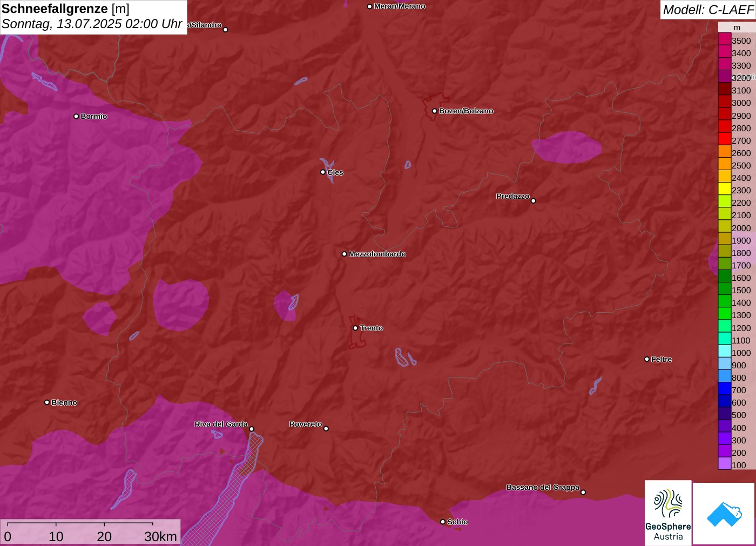Select the Rovereto marker dot
756x546 pixels.
point(326,429)
